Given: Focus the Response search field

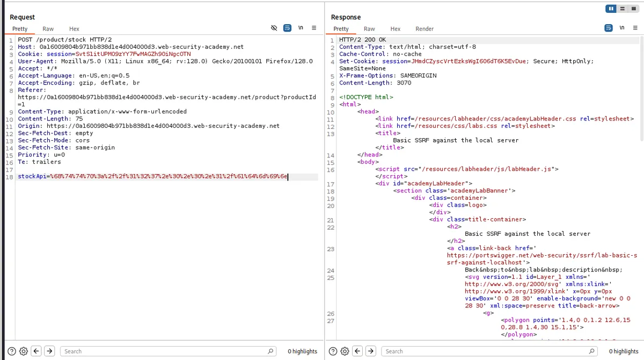Looking at the screenshot, I should click(489, 351).
